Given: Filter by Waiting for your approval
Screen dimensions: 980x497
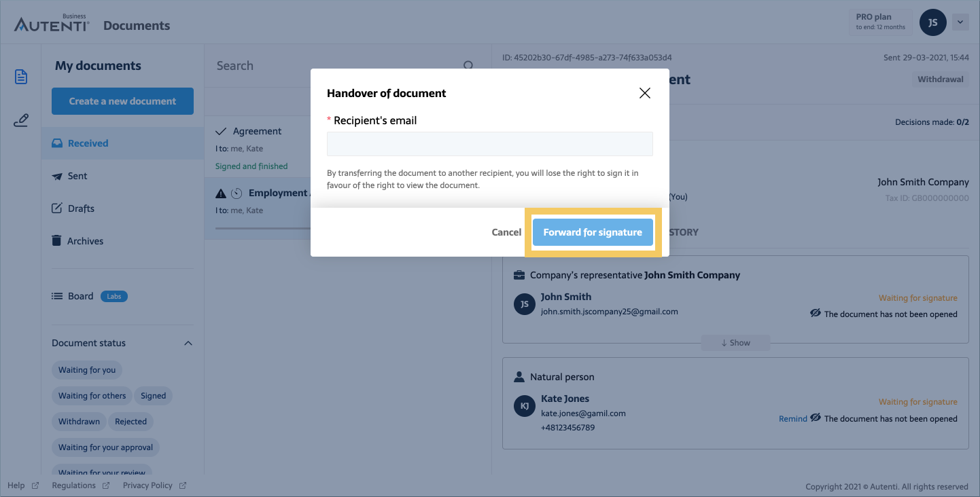Looking at the screenshot, I should click(106, 447).
